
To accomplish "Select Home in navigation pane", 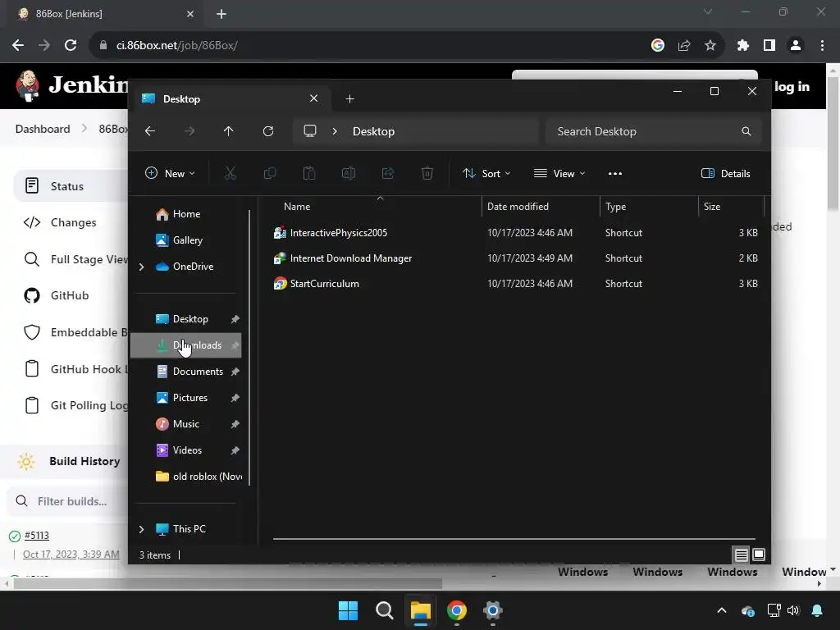I will click(186, 214).
